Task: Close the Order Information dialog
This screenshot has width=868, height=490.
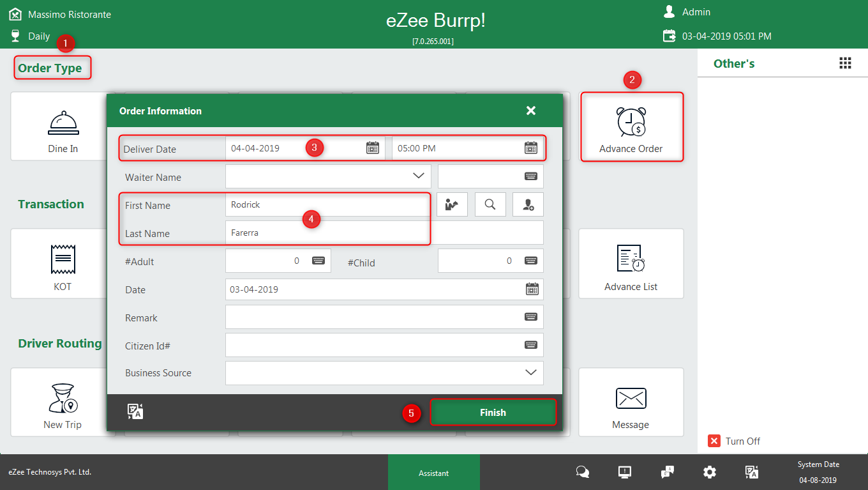Action: coord(531,111)
